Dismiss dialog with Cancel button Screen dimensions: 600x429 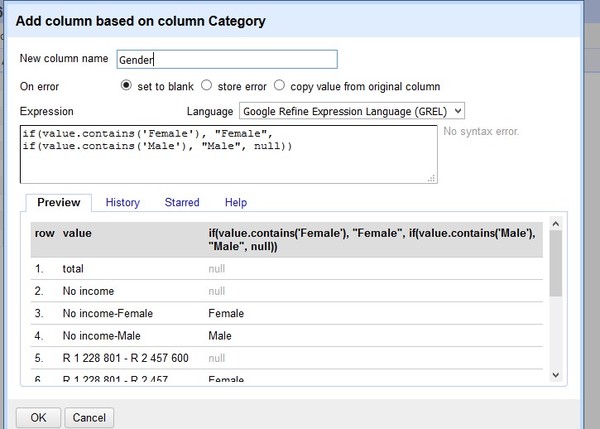(x=89, y=418)
